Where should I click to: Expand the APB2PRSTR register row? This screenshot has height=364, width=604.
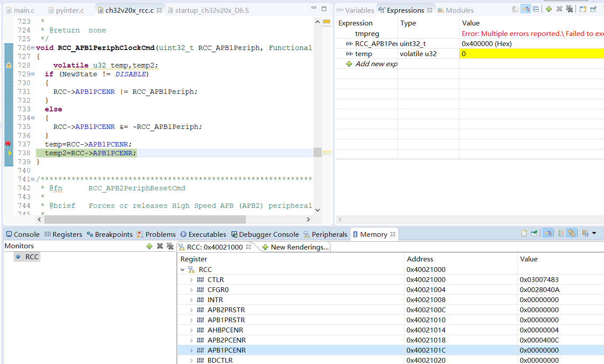191,310
